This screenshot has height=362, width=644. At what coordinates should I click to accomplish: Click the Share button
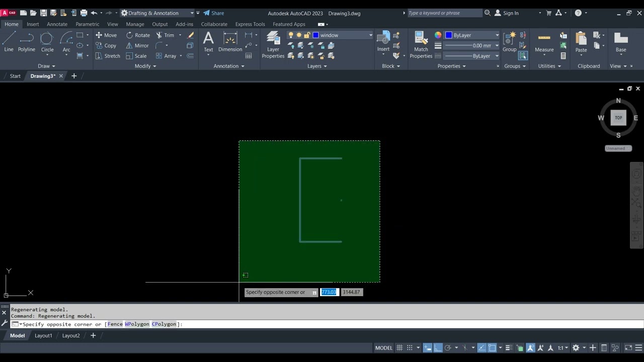coord(214,13)
